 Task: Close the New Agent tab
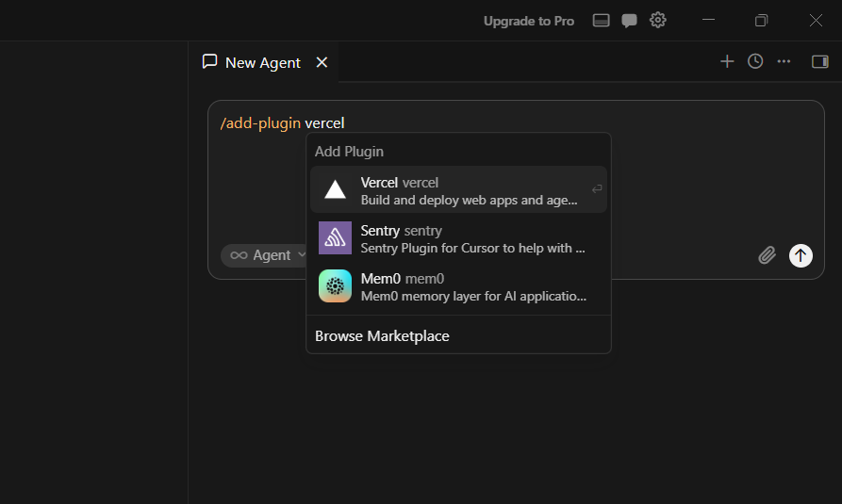(322, 62)
